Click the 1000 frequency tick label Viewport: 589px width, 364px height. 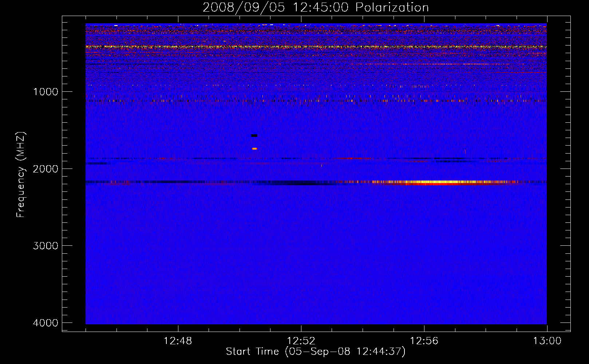[46, 91]
